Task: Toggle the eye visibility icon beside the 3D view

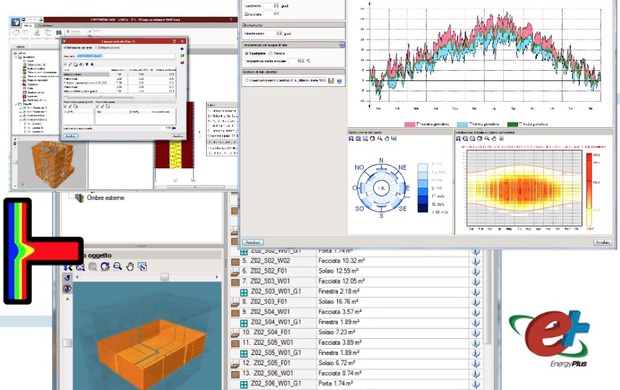Action: pos(67,289)
